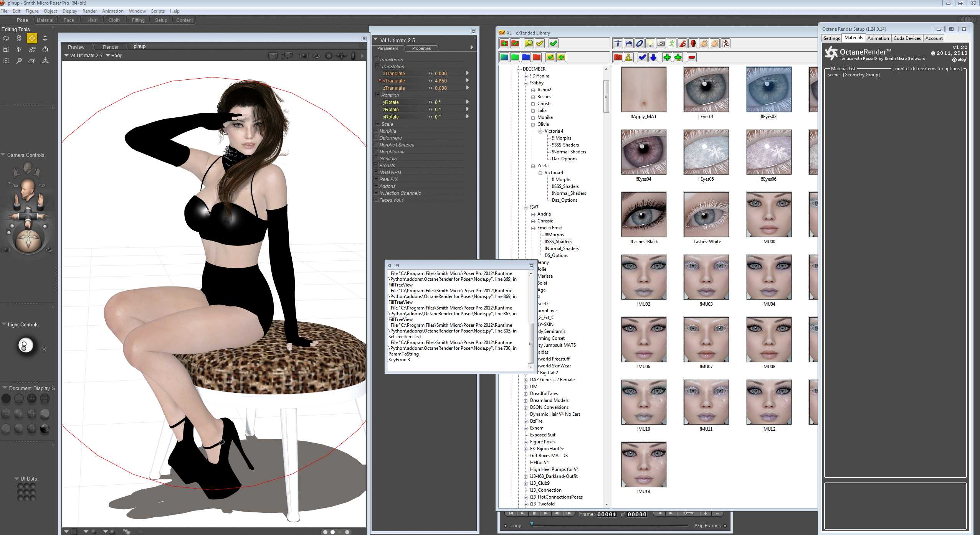Select the Rotate editing tool
Viewport: 980px width, 535px height.
(6, 38)
